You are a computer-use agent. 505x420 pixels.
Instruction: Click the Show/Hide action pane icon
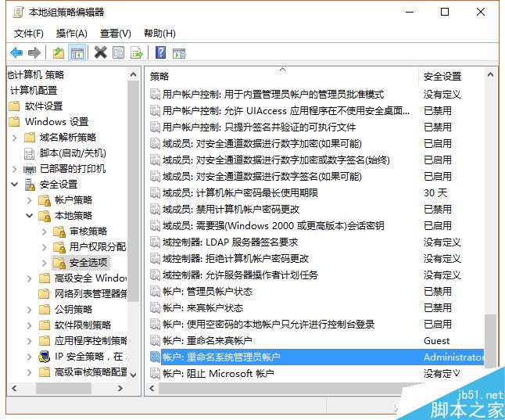point(179,53)
